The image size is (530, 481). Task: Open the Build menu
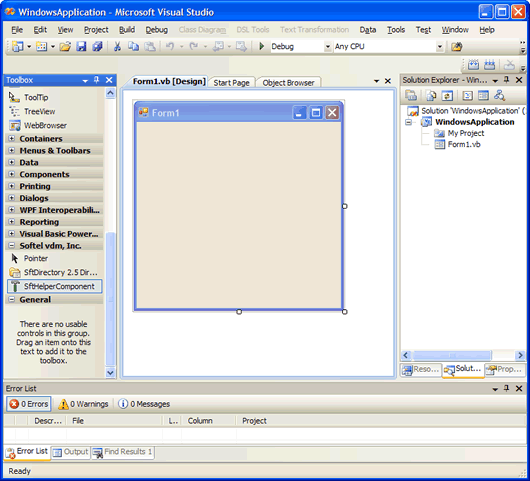pos(127,30)
